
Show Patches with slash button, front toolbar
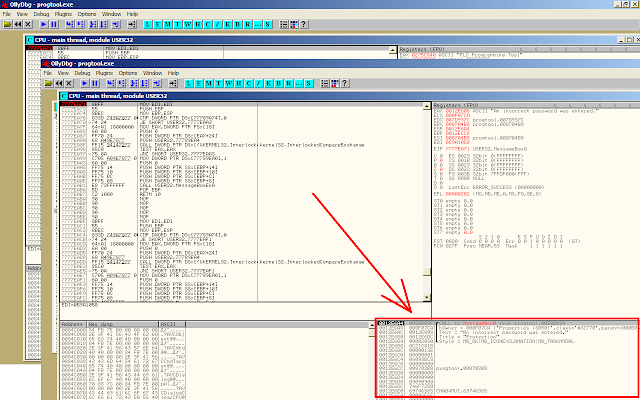click(259, 83)
